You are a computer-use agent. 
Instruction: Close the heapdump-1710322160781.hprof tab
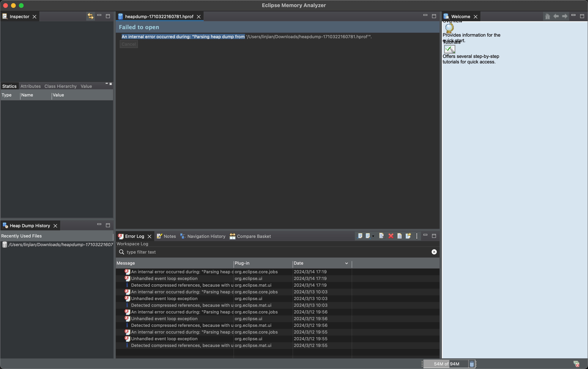[x=199, y=17]
